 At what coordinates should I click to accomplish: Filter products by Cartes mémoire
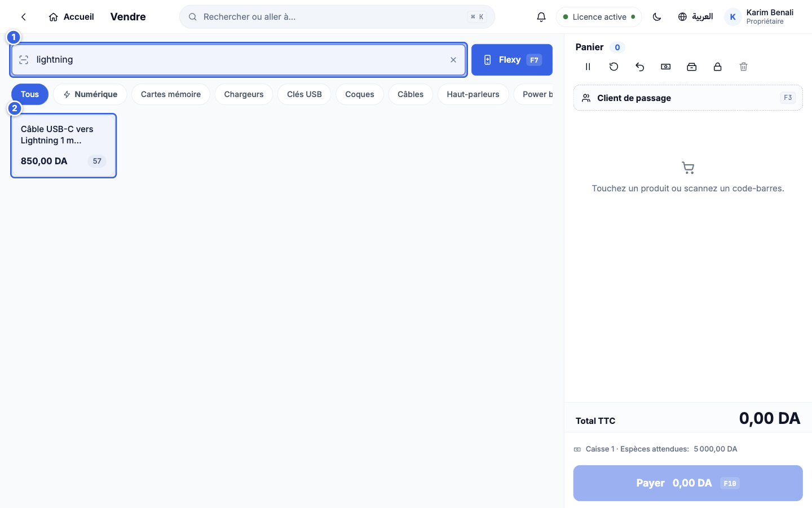coord(171,94)
